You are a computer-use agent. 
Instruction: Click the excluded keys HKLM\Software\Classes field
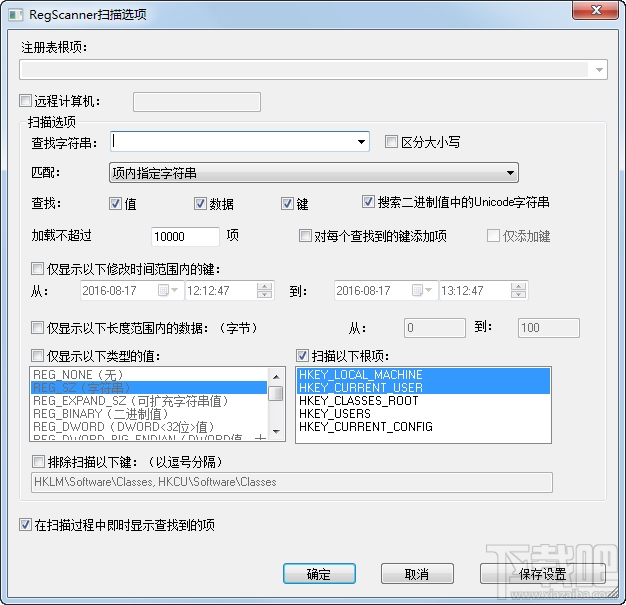pos(292,482)
